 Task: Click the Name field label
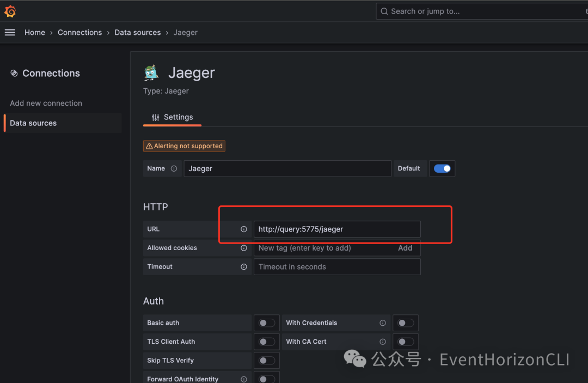(x=156, y=168)
